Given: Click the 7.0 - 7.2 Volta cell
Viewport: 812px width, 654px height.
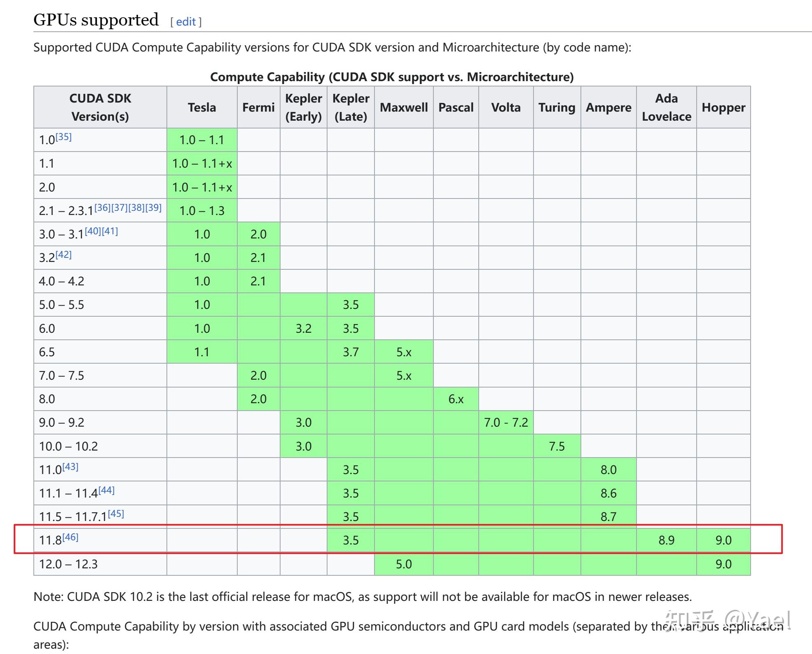Looking at the screenshot, I should coord(505,423).
